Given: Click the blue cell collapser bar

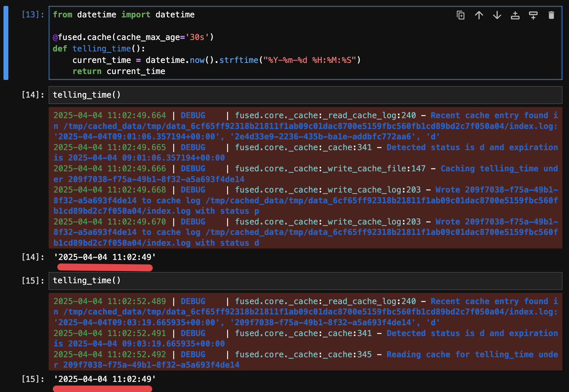Looking at the screenshot, I should (x=6, y=43).
